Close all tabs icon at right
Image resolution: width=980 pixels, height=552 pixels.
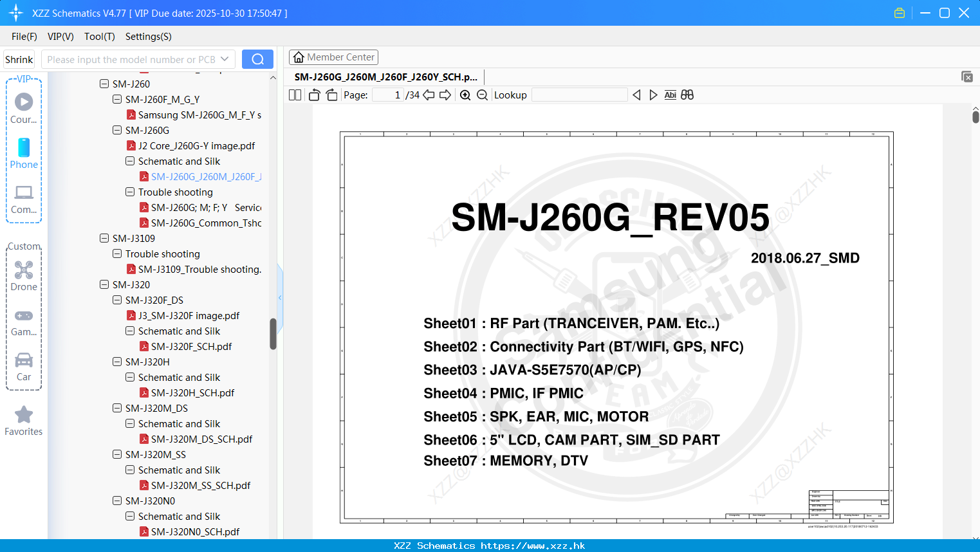click(966, 77)
